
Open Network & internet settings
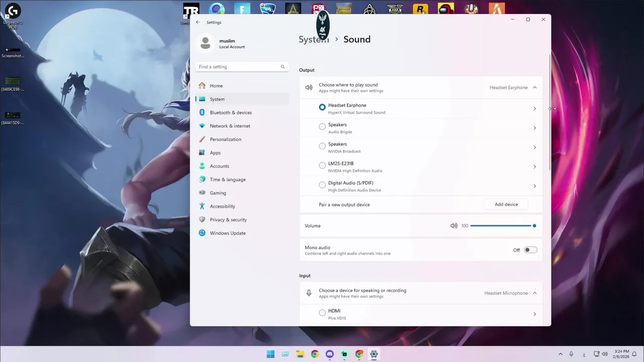tap(243, 126)
